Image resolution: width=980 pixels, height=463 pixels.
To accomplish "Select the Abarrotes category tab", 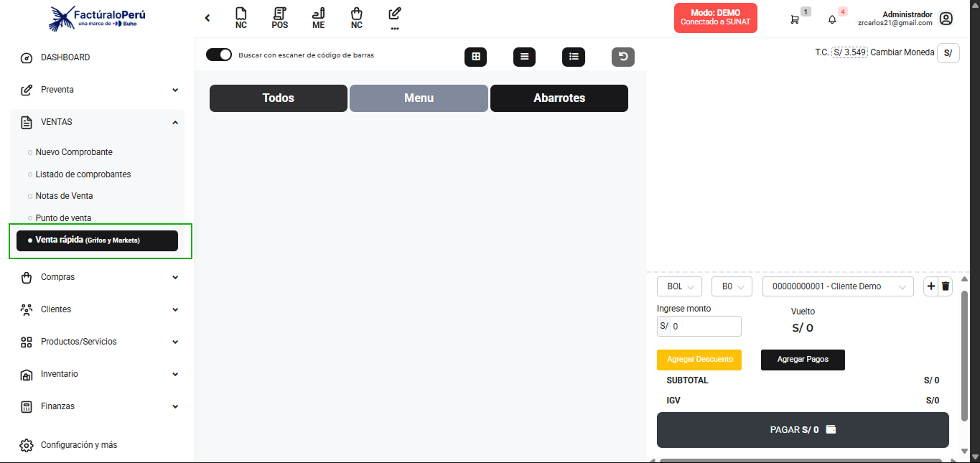I will tap(559, 98).
